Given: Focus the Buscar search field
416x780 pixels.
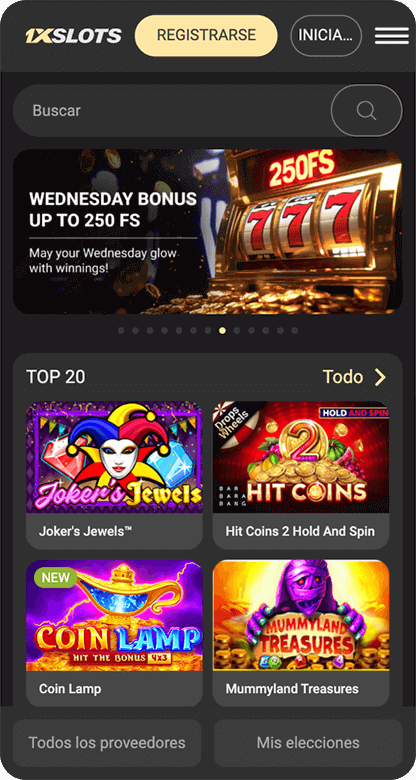Looking at the screenshot, I should click(x=172, y=110).
